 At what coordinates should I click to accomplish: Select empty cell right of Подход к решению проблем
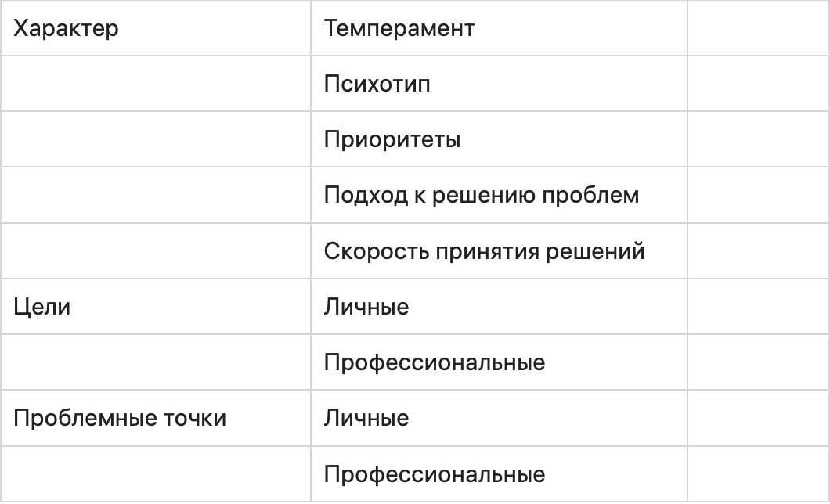click(758, 195)
